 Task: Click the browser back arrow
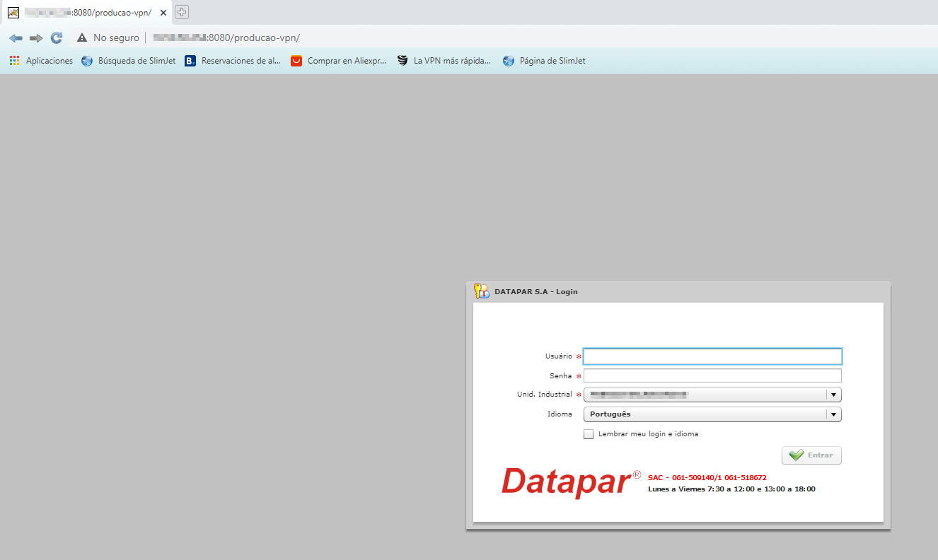[x=16, y=38]
